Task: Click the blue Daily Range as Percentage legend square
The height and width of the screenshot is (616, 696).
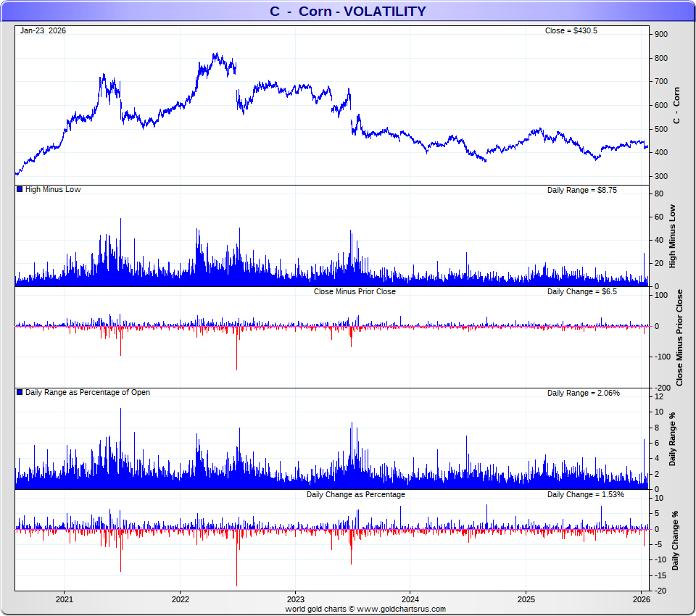Action: pos(20,393)
